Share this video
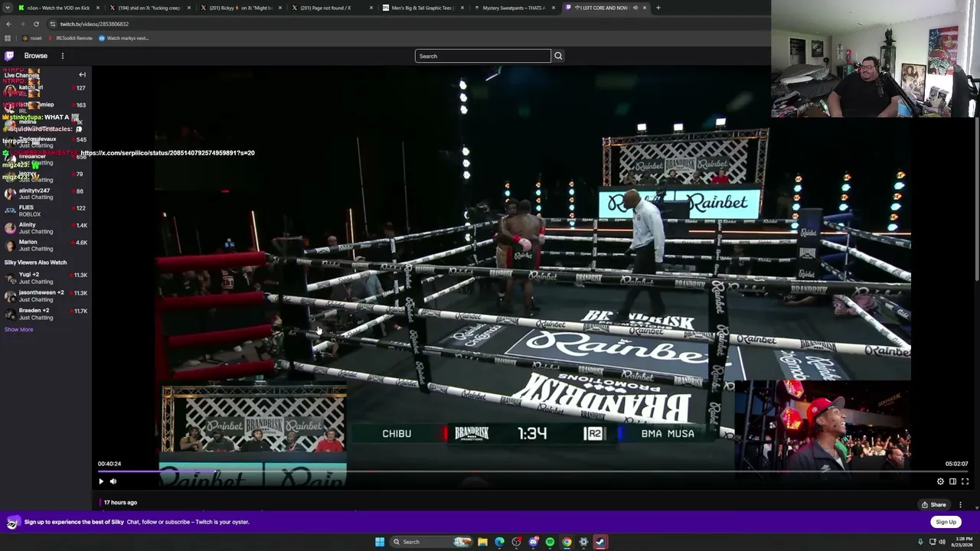980x551 pixels. tap(934, 505)
